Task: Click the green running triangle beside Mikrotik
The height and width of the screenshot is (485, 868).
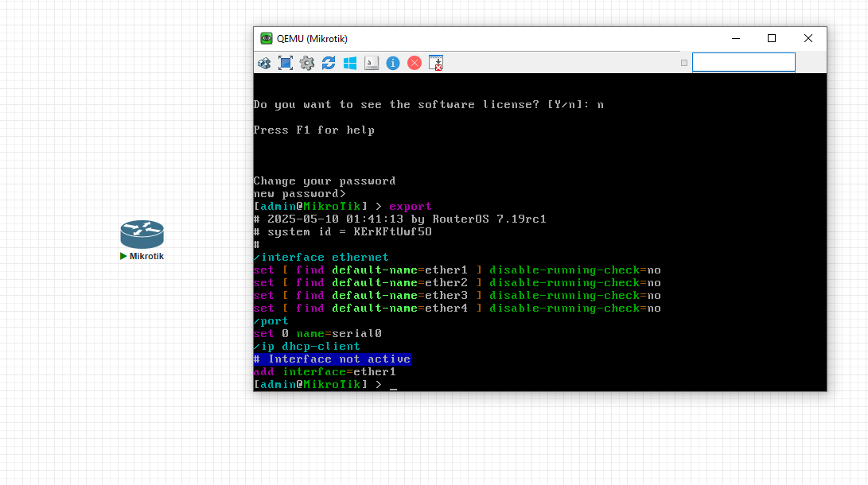Action: pyautogui.click(x=123, y=256)
